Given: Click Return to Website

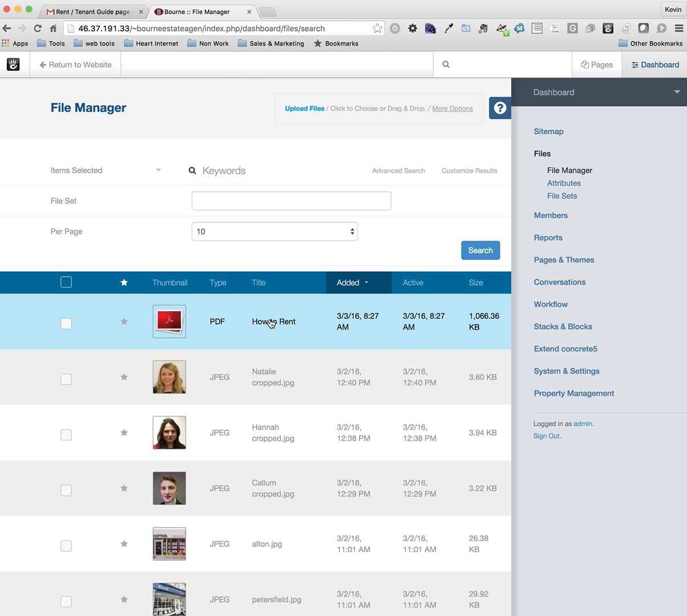Looking at the screenshot, I should [75, 64].
